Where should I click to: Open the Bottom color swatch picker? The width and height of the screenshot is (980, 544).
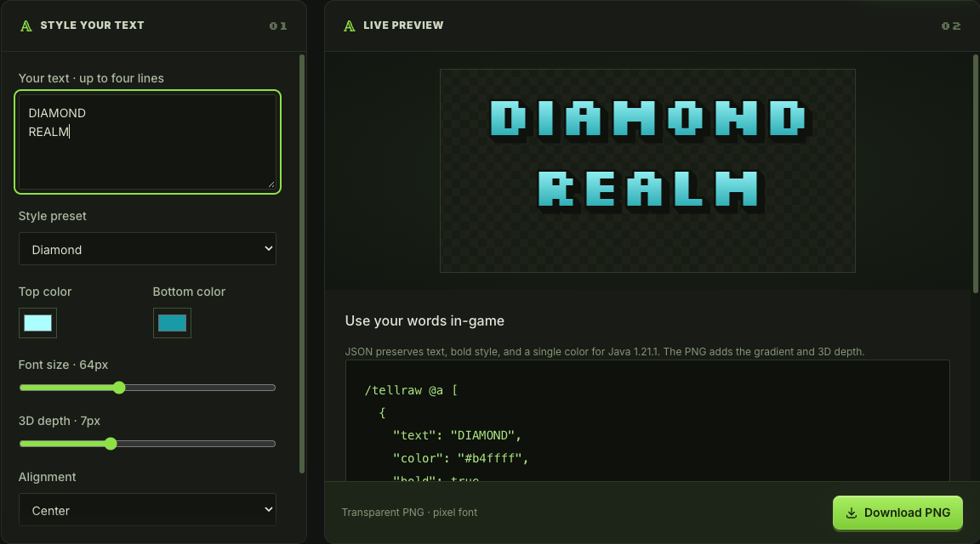[x=172, y=323]
